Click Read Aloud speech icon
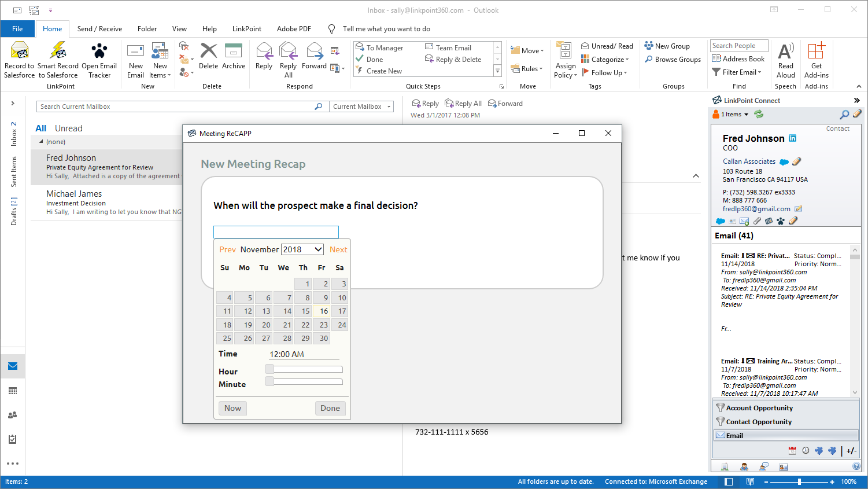Image resolution: width=868 pixels, height=489 pixels. (785, 51)
